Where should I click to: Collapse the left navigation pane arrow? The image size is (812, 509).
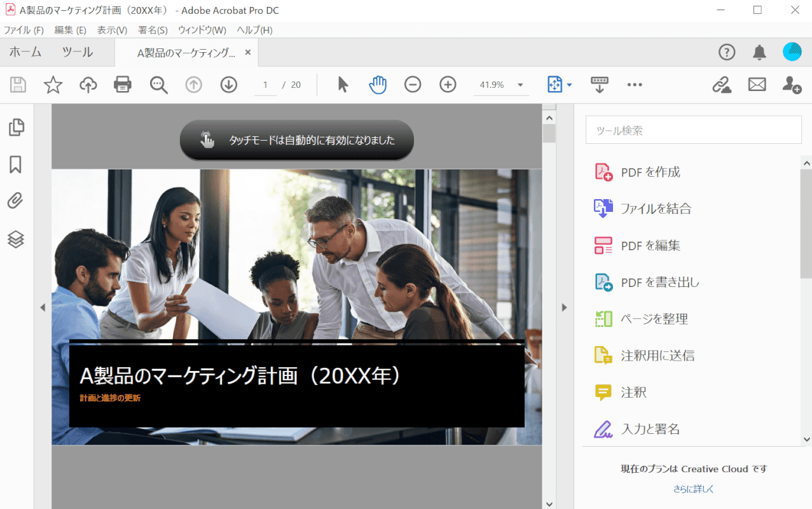tap(43, 307)
